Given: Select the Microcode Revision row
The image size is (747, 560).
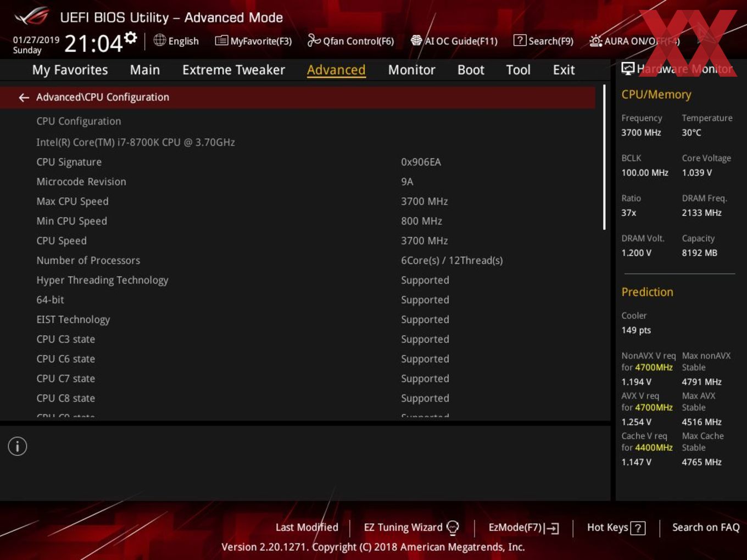Looking at the screenshot, I should coord(298,182).
